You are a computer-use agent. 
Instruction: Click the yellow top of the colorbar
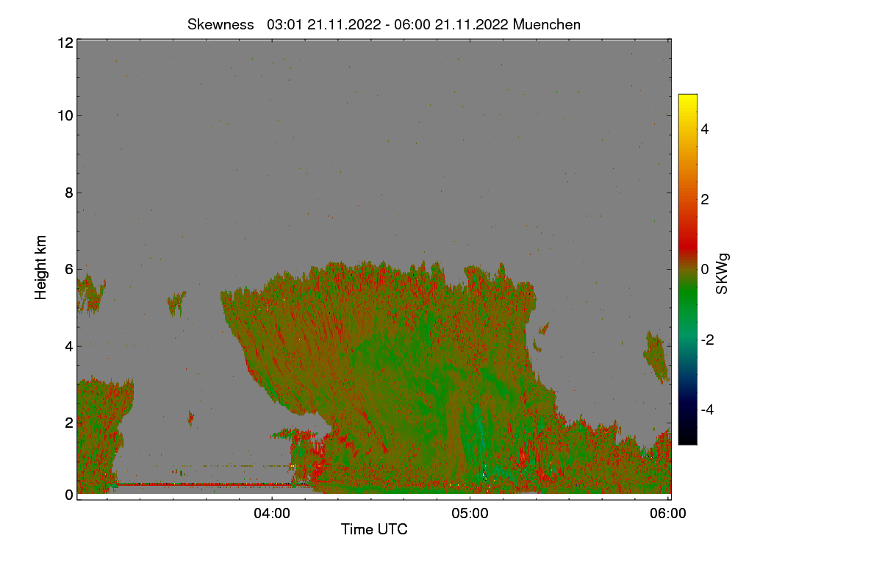click(x=687, y=100)
